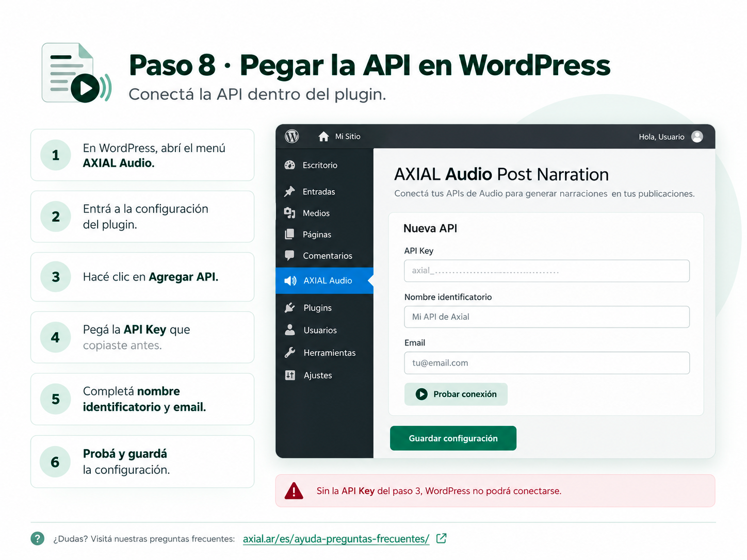Click the Ajustes sliders icon
This screenshot has height=560, width=747.
pyautogui.click(x=290, y=375)
